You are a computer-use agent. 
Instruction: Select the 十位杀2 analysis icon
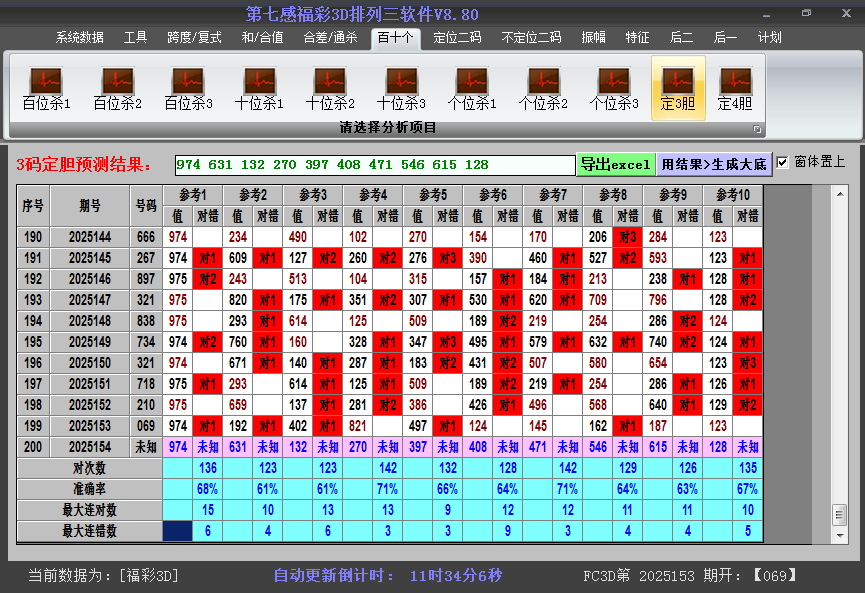tap(330, 88)
